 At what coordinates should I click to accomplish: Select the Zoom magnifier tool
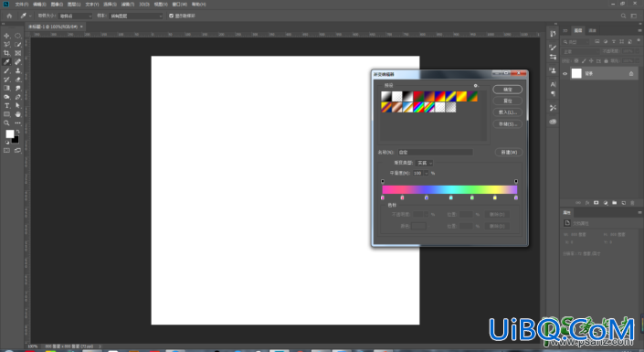click(x=6, y=123)
